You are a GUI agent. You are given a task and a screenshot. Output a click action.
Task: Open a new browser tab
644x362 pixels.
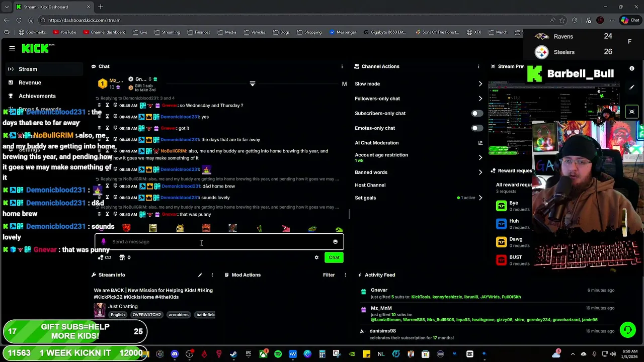[x=101, y=7]
